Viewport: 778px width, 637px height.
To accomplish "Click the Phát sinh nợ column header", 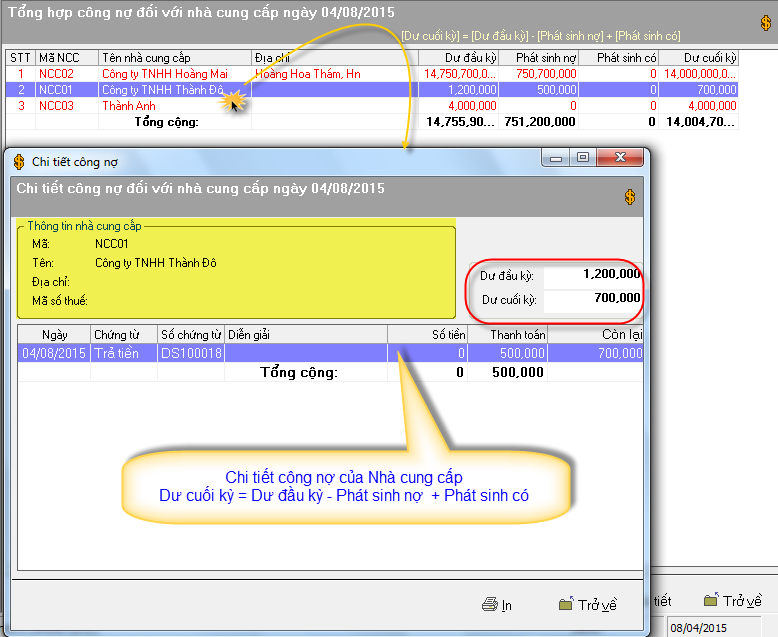I will click(x=538, y=58).
